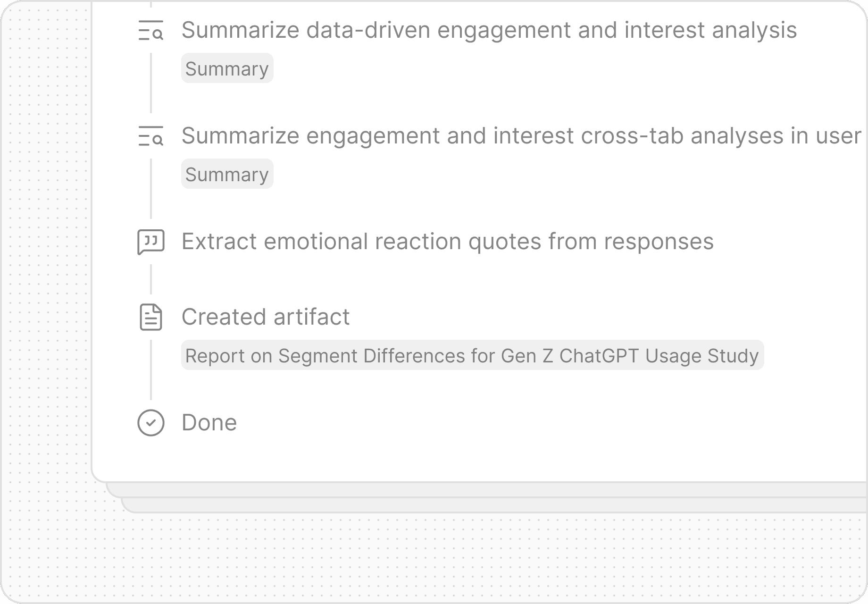Click the checkmark circle icon beside Done
This screenshot has height=604, width=868.
pyautogui.click(x=150, y=423)
